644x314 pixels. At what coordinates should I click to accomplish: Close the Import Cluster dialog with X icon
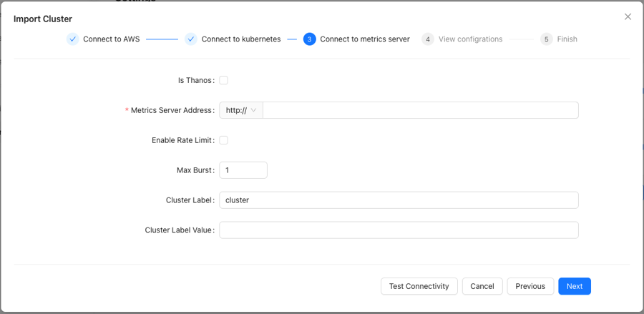(628, 17)
